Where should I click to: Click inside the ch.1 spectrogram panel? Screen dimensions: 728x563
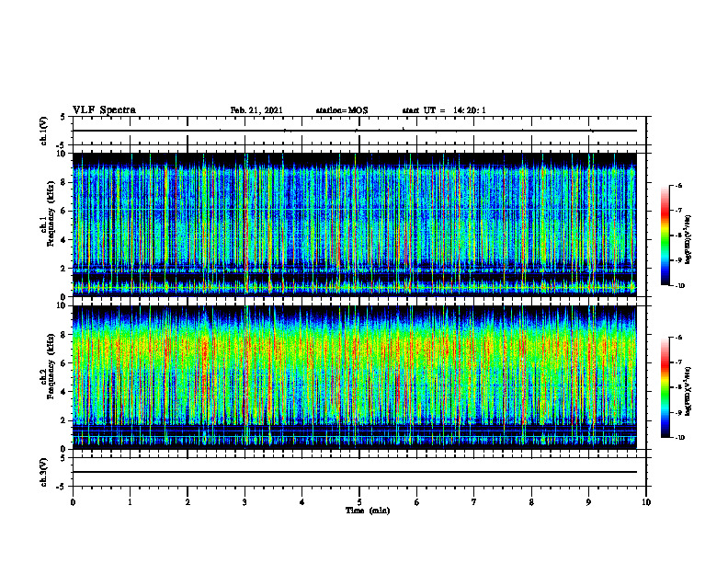click(x=354, y=224)
